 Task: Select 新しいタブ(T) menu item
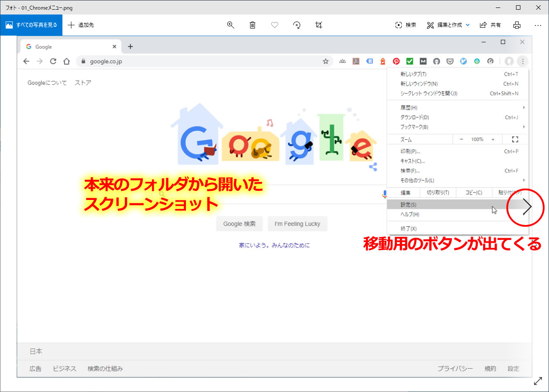[458, 74]
